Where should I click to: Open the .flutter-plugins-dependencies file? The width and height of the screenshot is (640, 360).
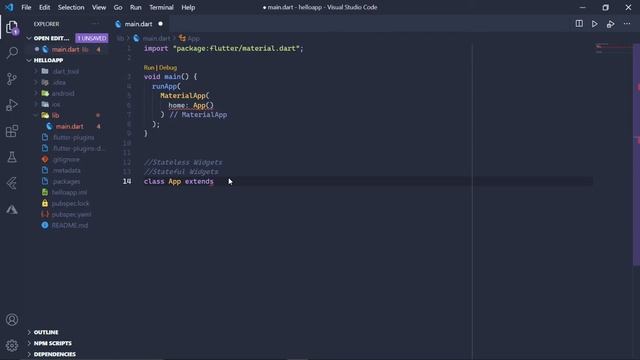pos(79,149)
